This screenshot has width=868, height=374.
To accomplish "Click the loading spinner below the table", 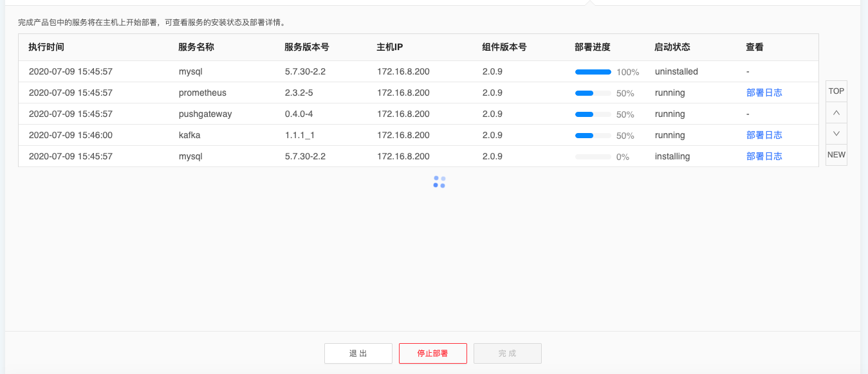I will pos(439,182).
